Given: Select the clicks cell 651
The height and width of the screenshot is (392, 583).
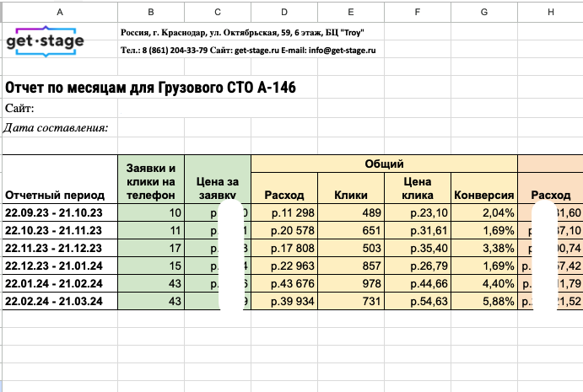Looking at the screenshot, I should pyautogui.click(x=351, y=230).
